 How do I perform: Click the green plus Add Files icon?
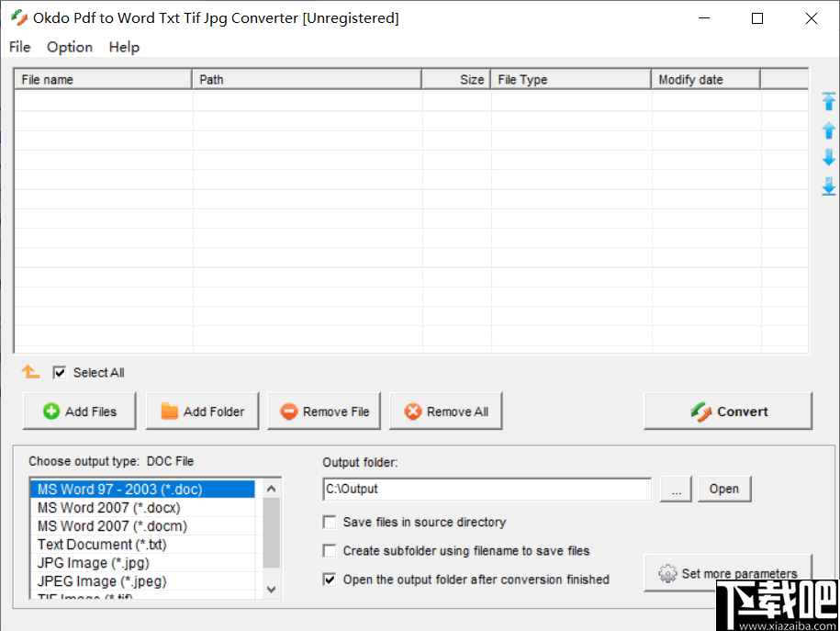[51, 411]
